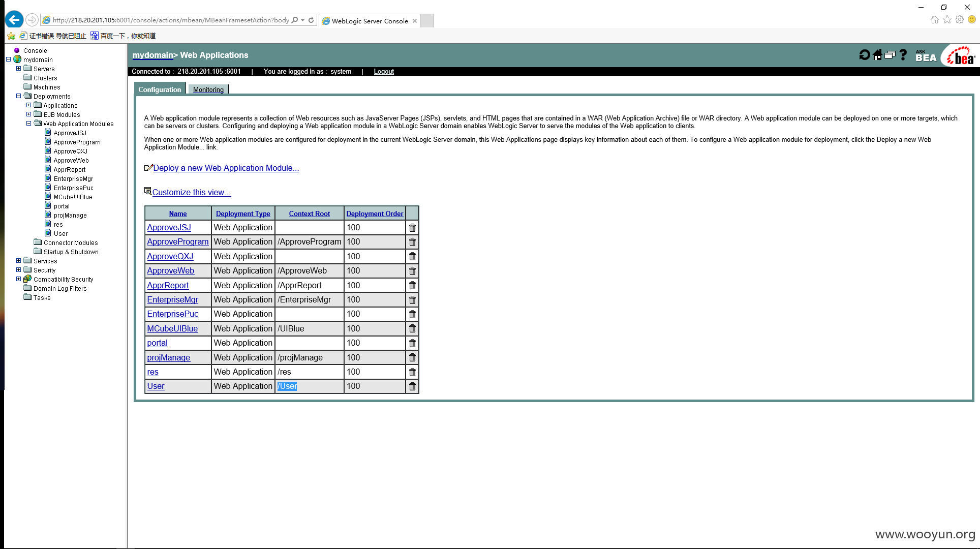Open the Ask BEA icon
Image resolution: width=980 pixels, height=549 pixels.
pyautogui.click(x=926, y=55)
